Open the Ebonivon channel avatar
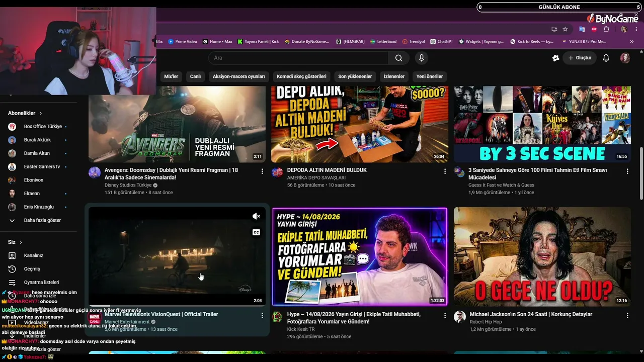The height and width of the screenshot is (362, 644). coord(12,180)
